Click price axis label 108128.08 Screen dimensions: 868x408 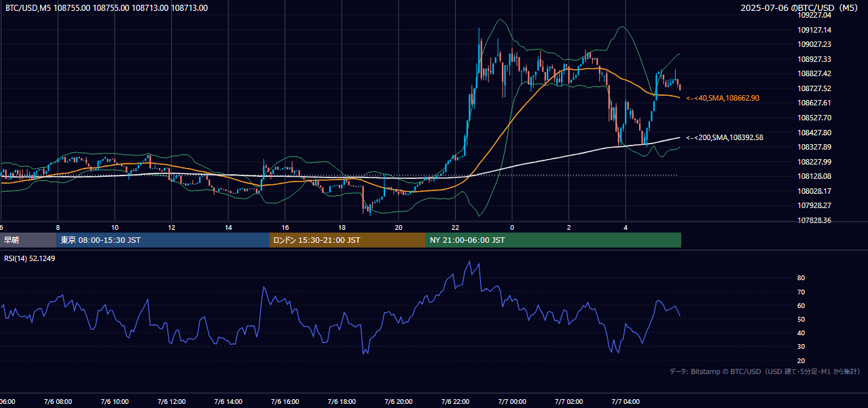point(814,176)
